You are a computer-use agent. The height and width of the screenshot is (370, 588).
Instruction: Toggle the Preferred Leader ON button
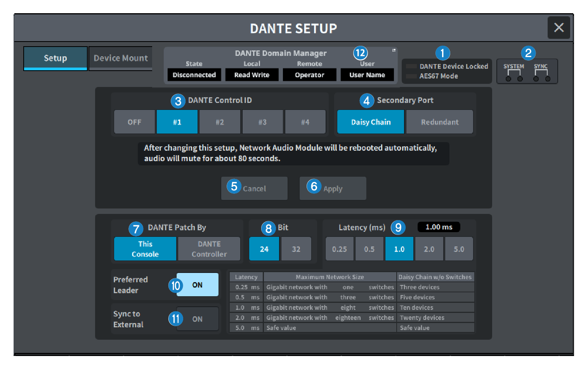197,285
